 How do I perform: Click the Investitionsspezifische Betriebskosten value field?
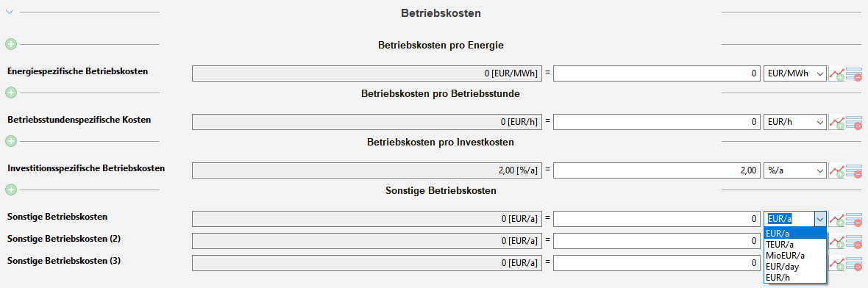(x=656, y=170)
